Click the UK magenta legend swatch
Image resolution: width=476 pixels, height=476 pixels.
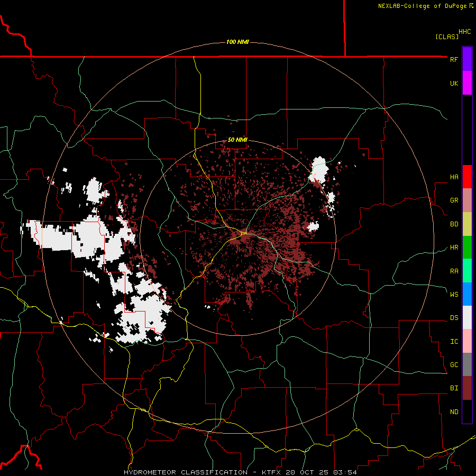[467, 83]
